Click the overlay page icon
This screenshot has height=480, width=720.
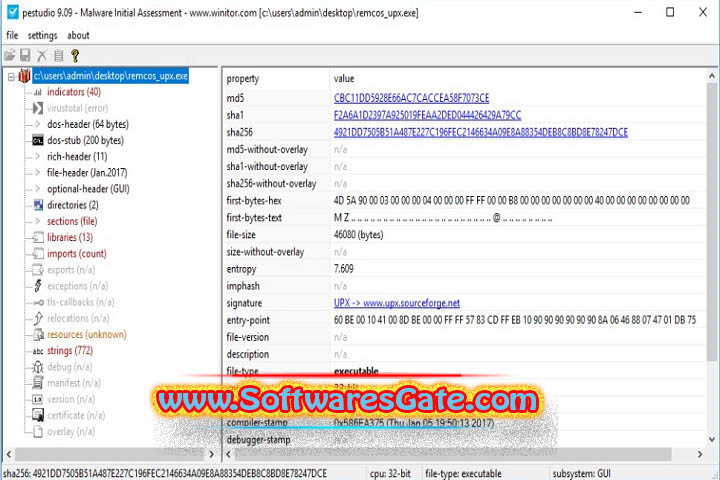coord(38,431)
